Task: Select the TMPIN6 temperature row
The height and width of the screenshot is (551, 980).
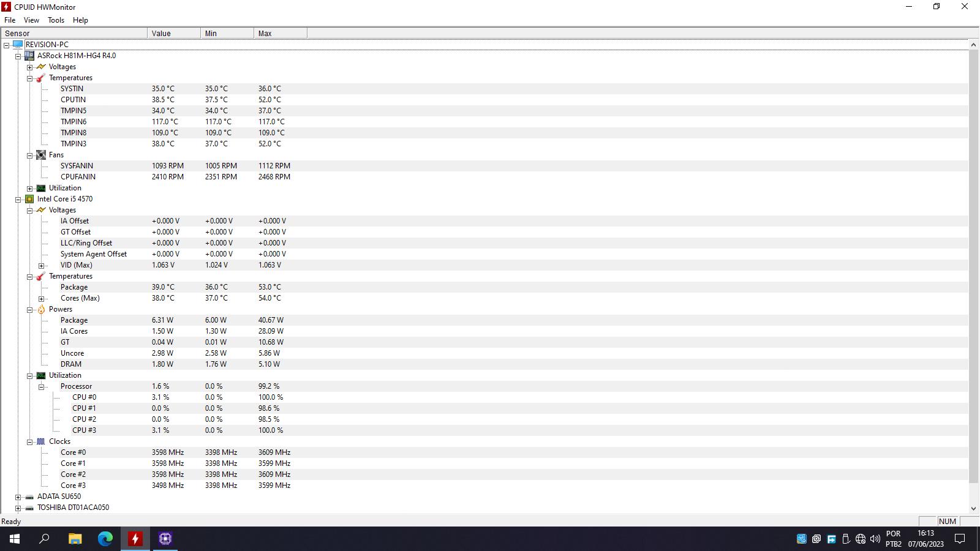Action: tap(484, 122)
